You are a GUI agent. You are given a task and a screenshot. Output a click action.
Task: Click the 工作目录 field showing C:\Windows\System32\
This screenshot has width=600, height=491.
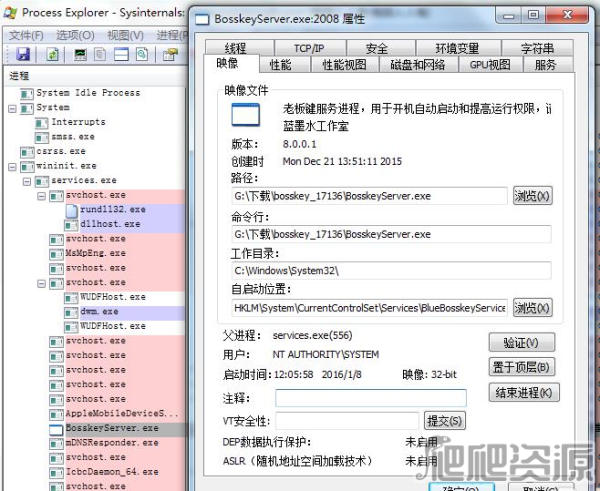coord(391,271)
